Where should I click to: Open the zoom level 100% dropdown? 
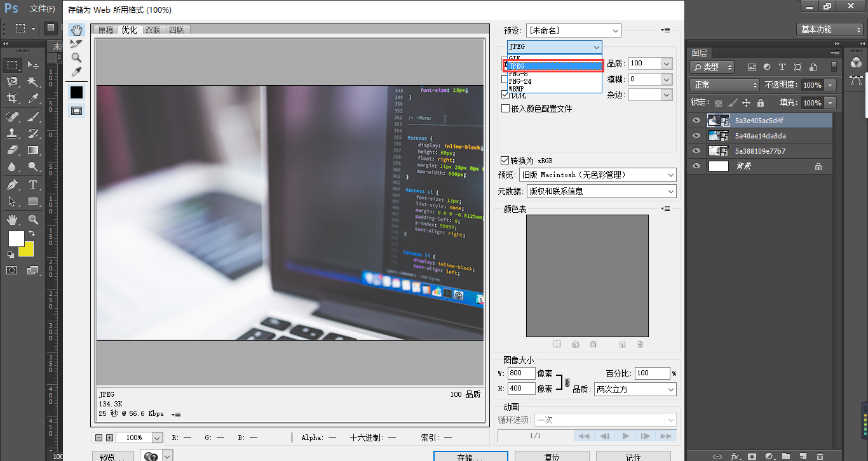[x=157, y=438]
